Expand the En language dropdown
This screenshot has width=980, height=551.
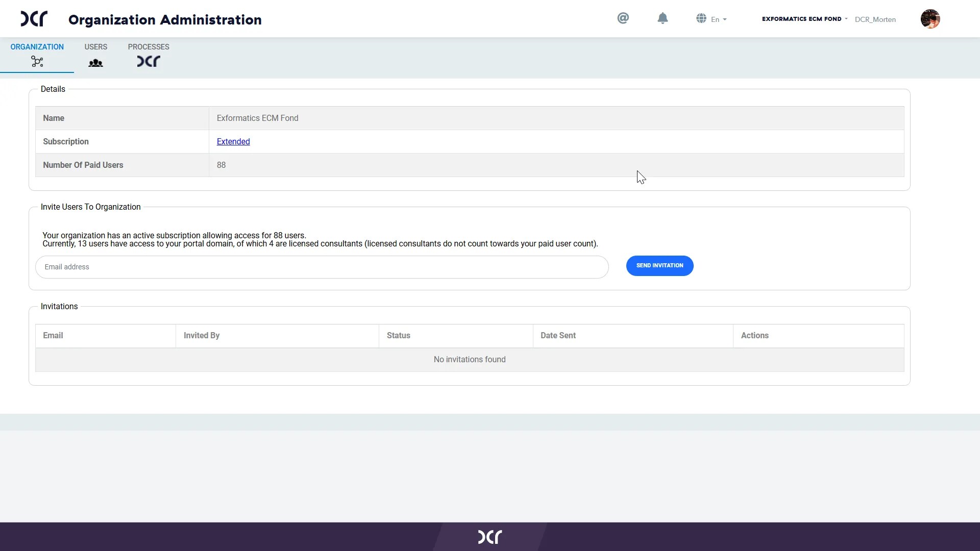coord(718,19)
